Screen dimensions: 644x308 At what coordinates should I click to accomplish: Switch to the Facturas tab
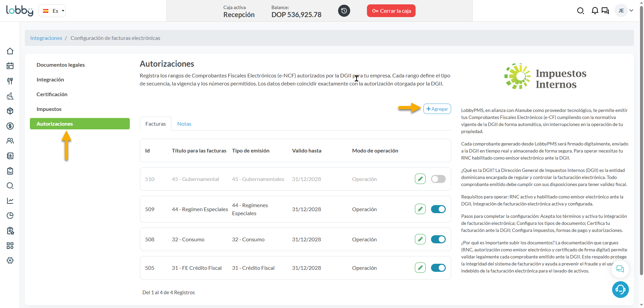pos(156,124)
